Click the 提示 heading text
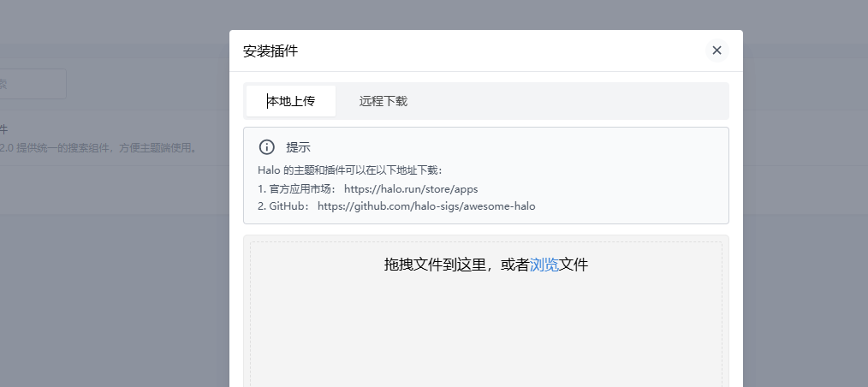Viewport: 868px width, 387px height. click(x=298, y=147)
